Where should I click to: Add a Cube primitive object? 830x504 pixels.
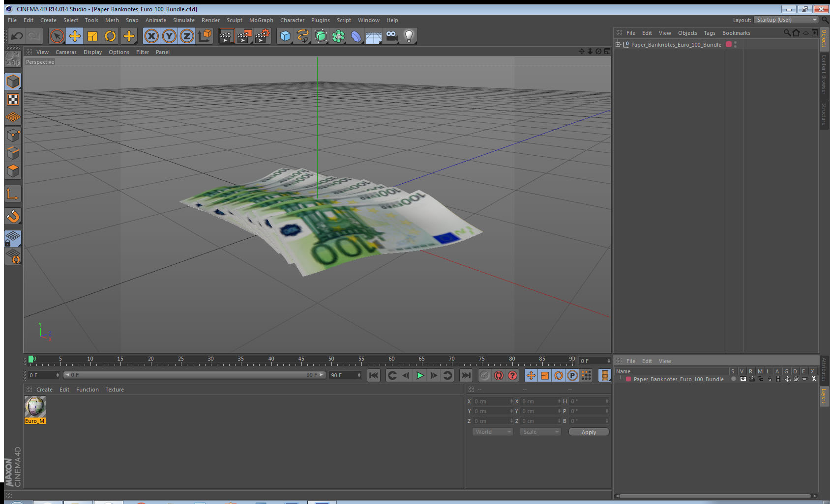(x=285, y=36)
